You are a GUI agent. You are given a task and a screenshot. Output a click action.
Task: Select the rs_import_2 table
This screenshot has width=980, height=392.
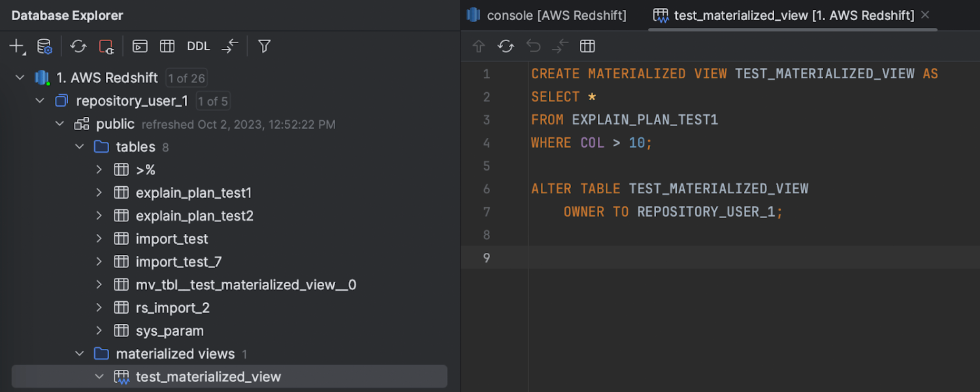[172, 308]
